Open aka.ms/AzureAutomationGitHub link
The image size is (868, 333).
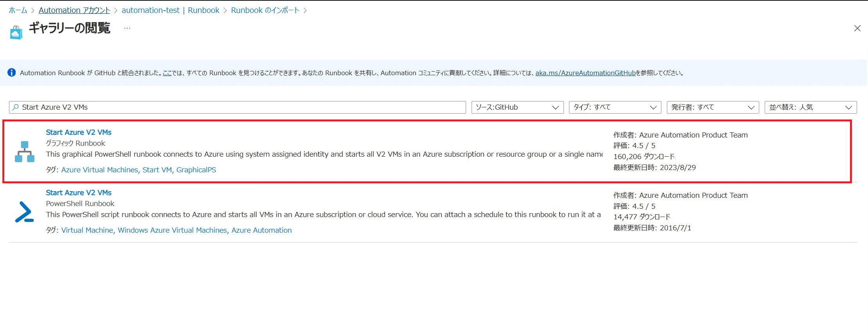point(585,73)
